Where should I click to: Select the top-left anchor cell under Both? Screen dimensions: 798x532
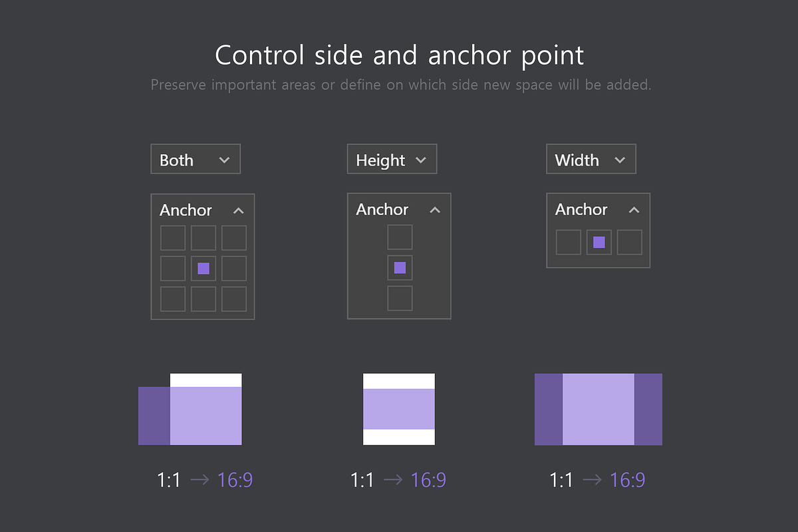pyautogui.click(x=172, y=237)
